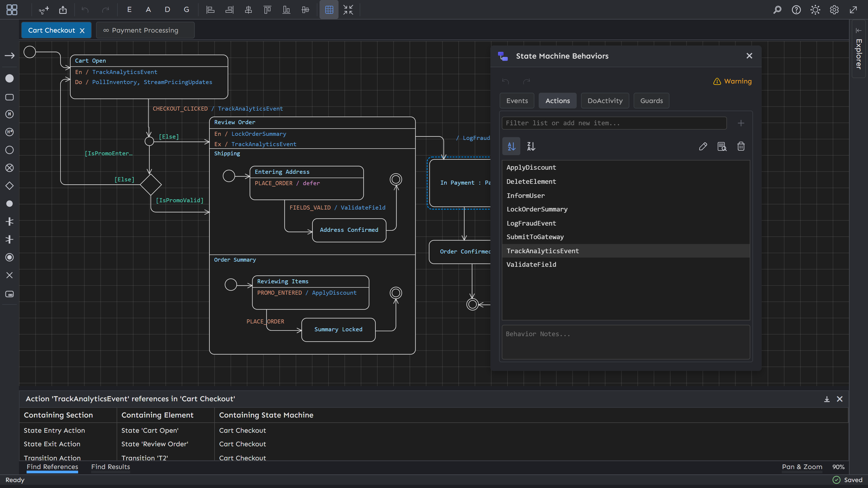Click the Pan & Zoom button
This screenshot has height=488, width=868.
[x=802, y=467]
